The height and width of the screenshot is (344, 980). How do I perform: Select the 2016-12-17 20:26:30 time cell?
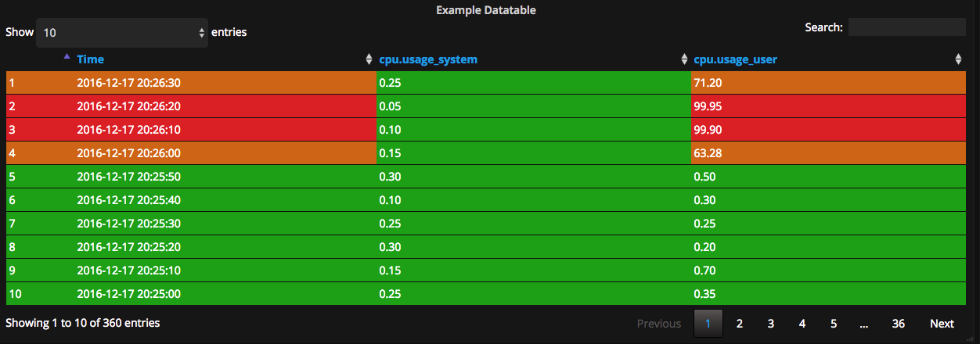(x=225, y=82)
